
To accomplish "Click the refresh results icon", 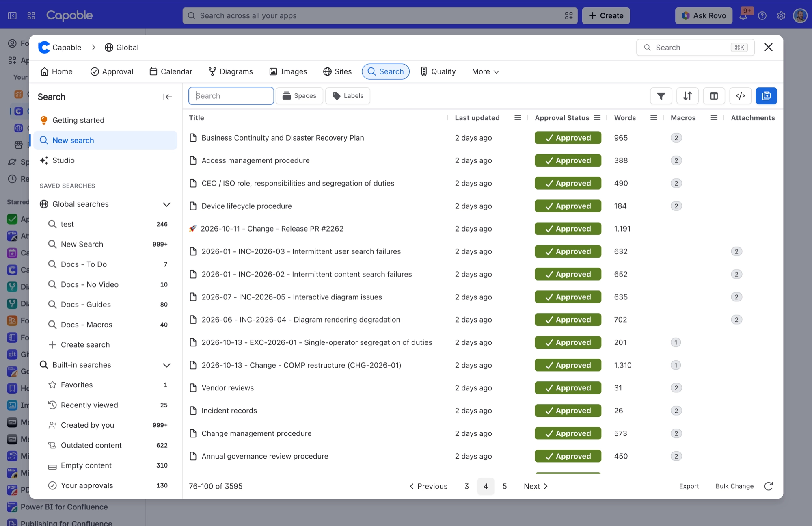I will click(x=769, y=486).
